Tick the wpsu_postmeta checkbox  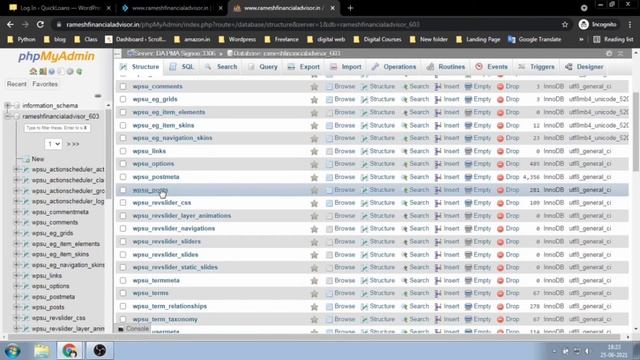click(x=123, y=177)
